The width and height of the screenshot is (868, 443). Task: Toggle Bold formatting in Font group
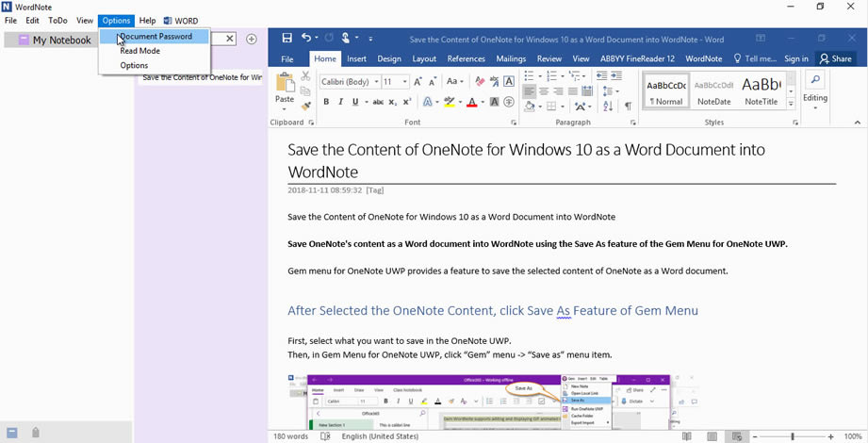326,103
